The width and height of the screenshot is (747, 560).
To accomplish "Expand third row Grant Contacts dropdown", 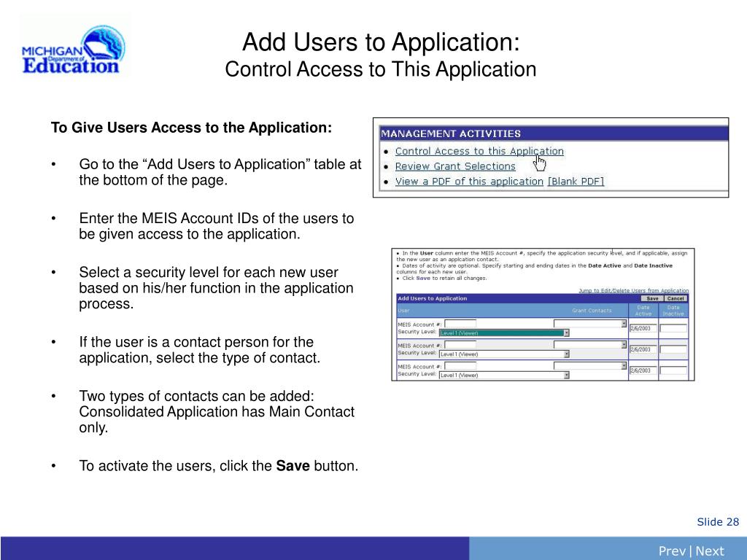I will pyautogui.click(x=589, y=366).
